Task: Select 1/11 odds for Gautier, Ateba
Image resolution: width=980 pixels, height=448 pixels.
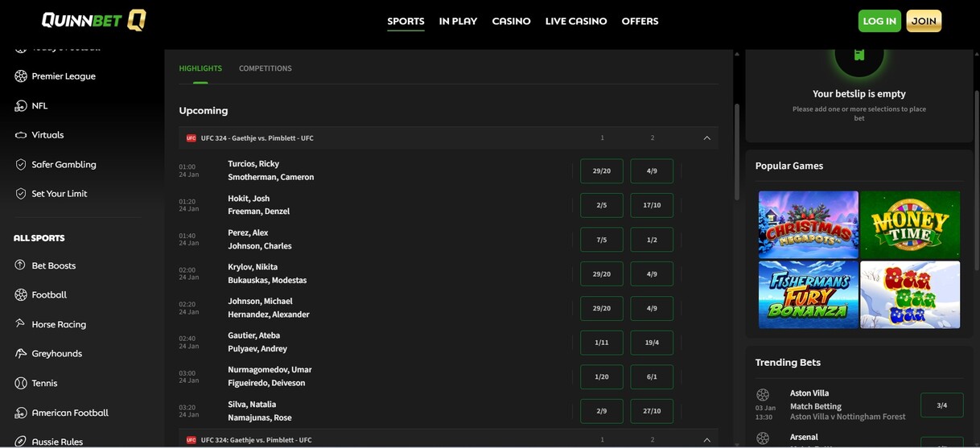Action: click(602, 343)
